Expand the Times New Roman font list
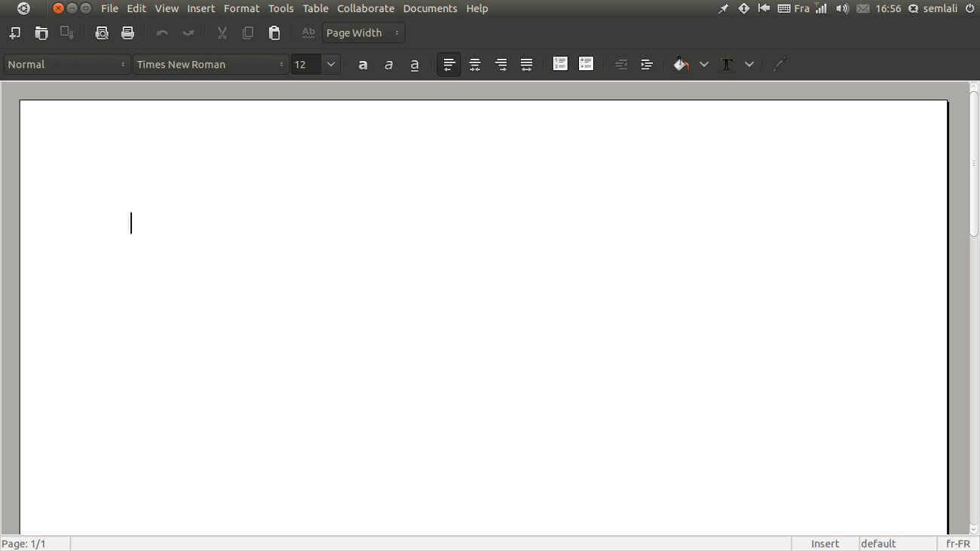The image size is (980, 551). click(210, 65)
